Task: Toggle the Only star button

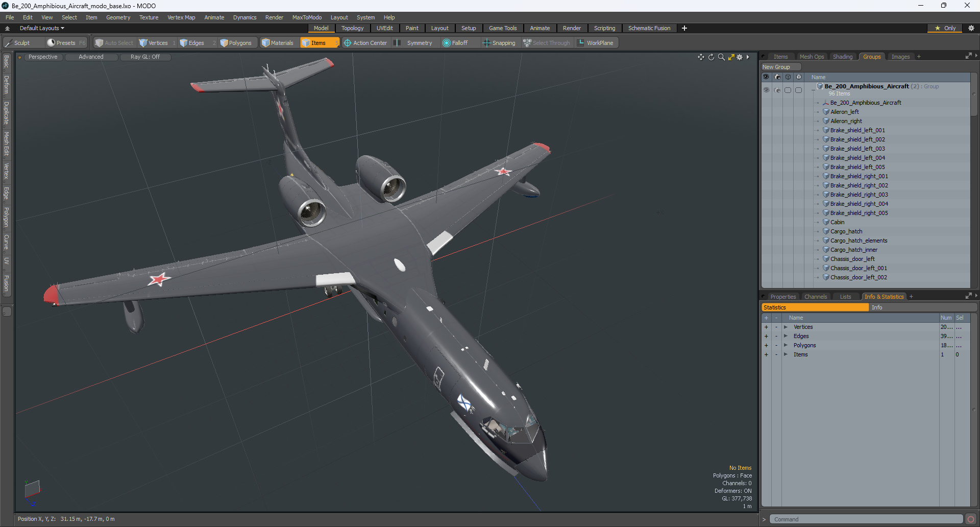Action: 945,28
